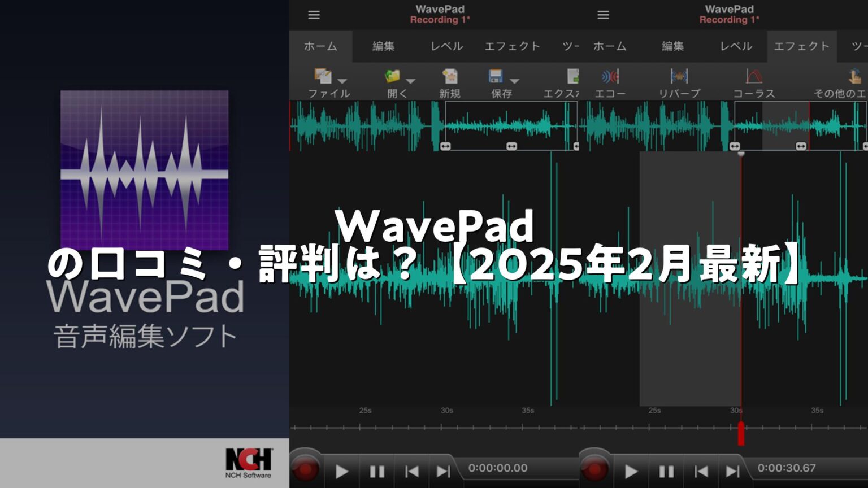Switch to the エフェクト tab
This screenshot has width=868, height=488.
coord(801,47)
